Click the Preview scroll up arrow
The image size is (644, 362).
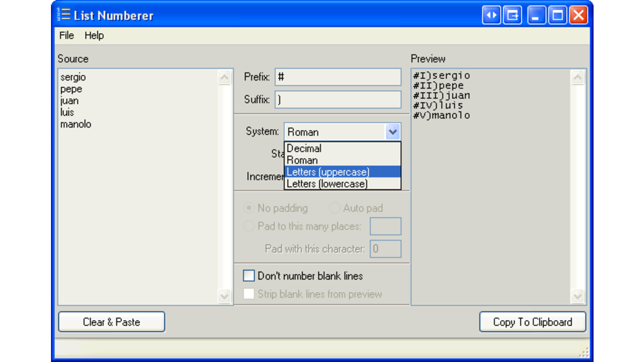pyautogui.click(x=578, y=78)
